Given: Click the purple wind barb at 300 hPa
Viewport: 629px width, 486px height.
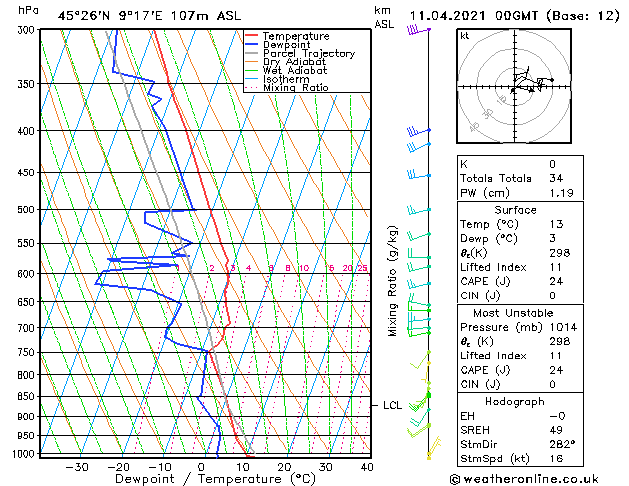Looking at the screenshot, I should pyautogui.click(x=419, y=30).
